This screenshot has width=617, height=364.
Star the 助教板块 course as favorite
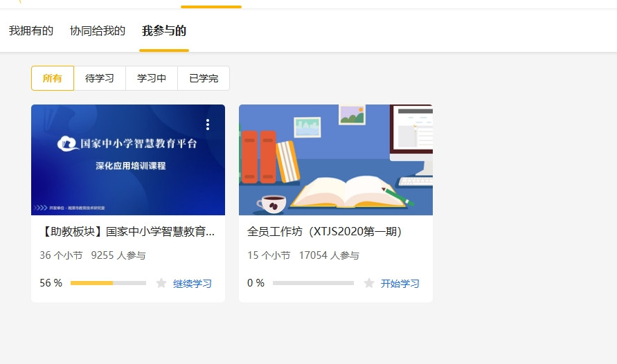[161, 283]
